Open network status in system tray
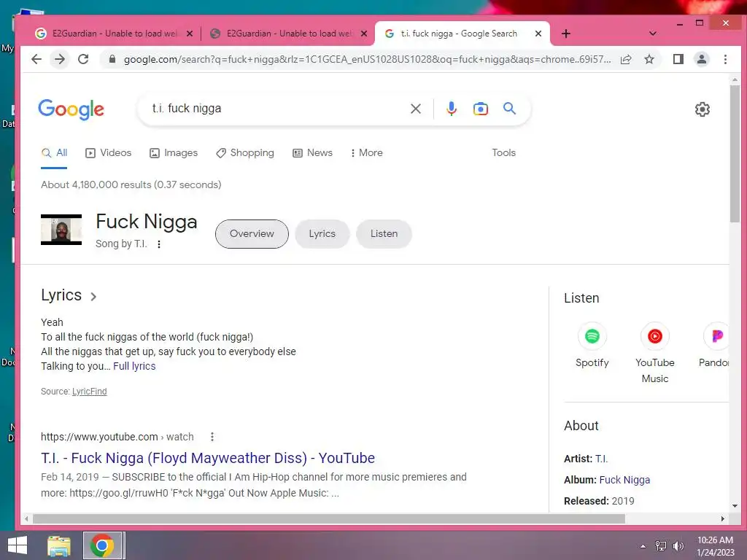Image resolution: width=747 pixels, height=560 pixels. pyautogui.click(x=661, y=545)
